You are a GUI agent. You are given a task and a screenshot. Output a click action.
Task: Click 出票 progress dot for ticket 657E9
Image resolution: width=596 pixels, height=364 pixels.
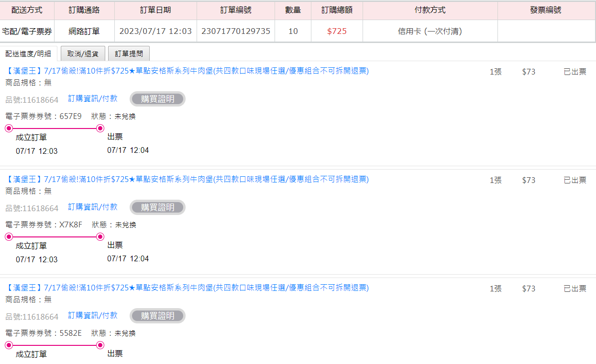tap(100, 128)
